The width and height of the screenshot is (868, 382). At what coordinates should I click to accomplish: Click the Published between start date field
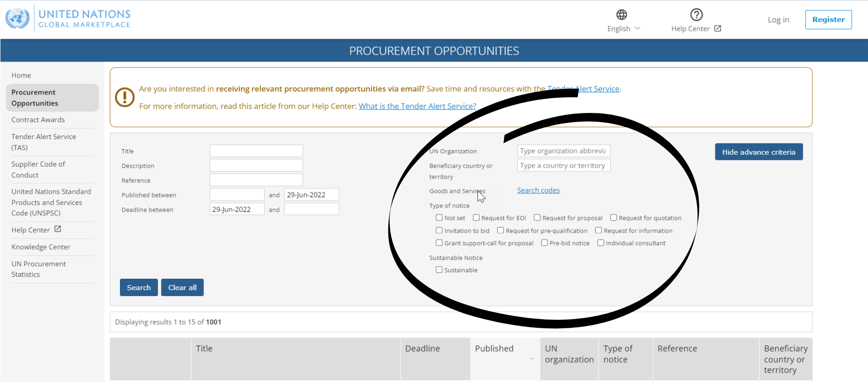237,195
